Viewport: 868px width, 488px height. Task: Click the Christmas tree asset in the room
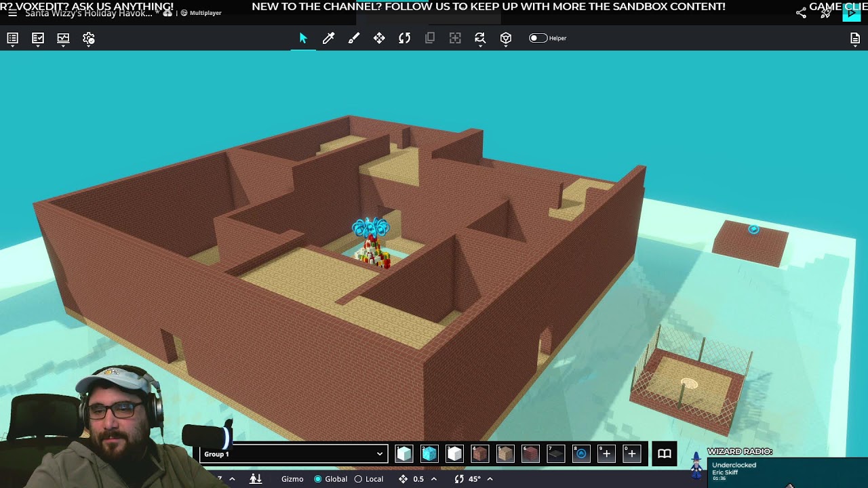click(x=372, y=243)
